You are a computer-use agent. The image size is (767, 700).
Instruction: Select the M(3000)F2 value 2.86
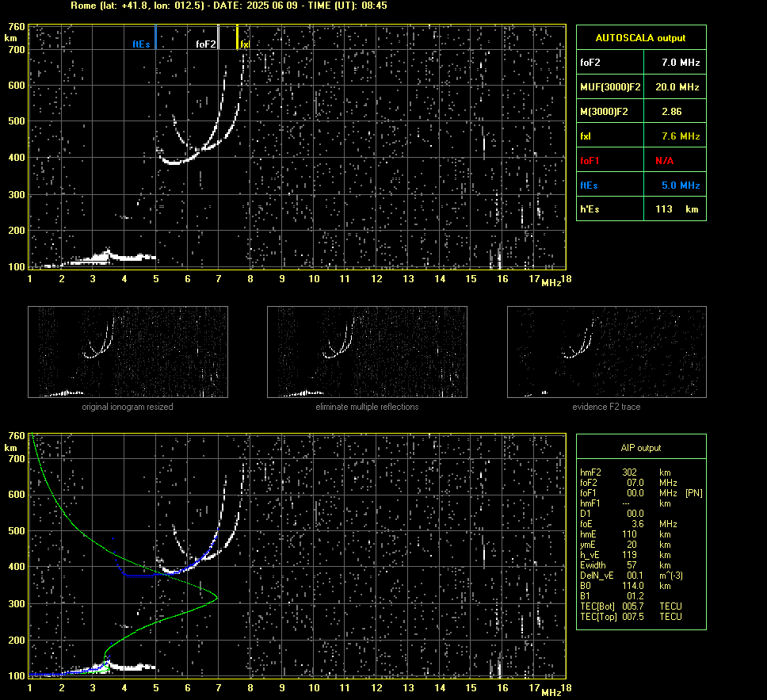[672, 112]
